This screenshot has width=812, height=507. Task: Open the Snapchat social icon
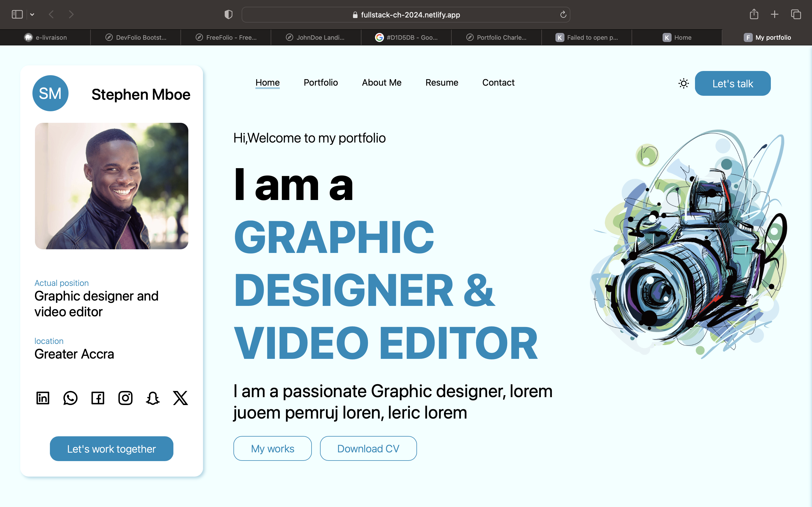click(153, 398)
